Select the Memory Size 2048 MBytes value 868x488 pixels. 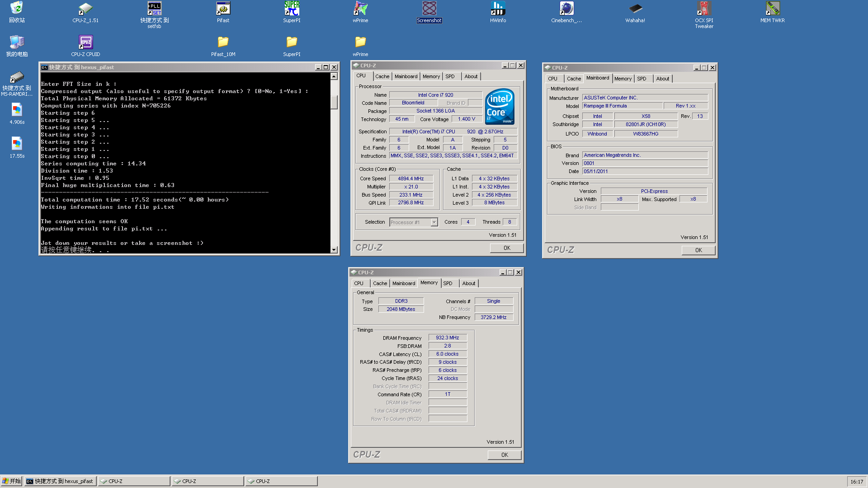click(401, 309)
